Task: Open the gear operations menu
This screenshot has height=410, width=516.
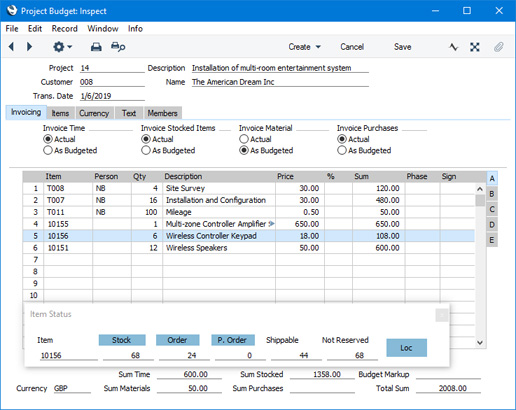Action: (62, 47)
